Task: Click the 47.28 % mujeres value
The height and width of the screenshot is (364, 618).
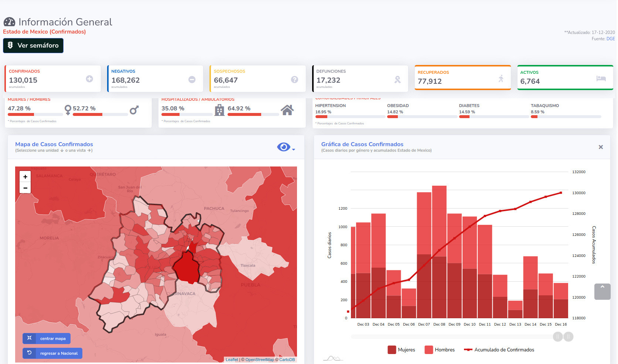Action: click(19, 108)
